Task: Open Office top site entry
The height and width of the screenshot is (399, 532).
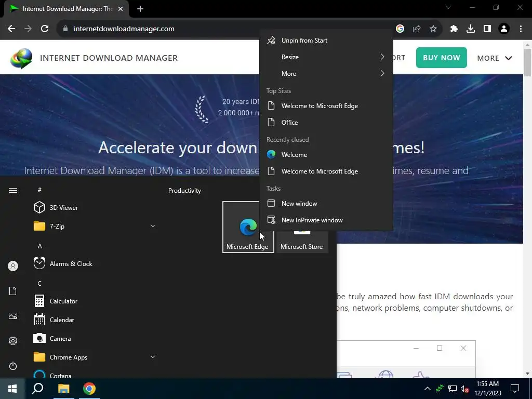Action: [326, 123]
